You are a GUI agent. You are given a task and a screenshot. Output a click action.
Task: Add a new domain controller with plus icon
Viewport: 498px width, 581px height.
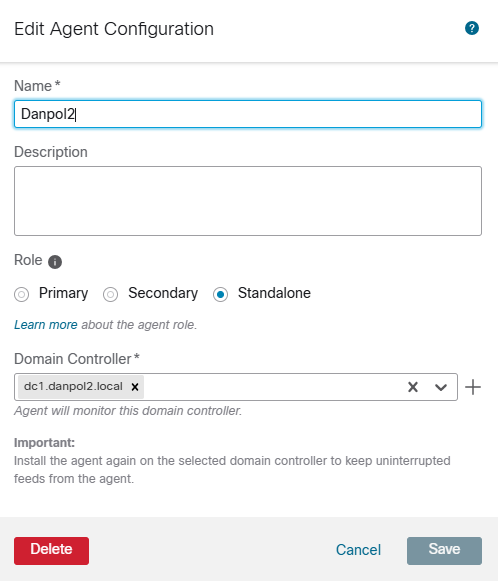pyautogui.click(x=473, y=387)
